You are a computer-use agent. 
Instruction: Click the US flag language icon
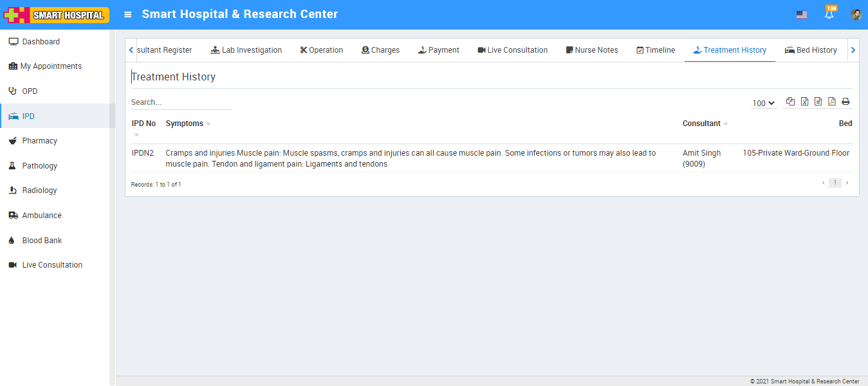801,15
